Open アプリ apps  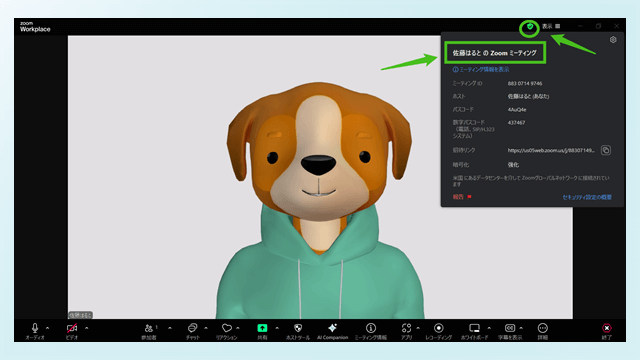[x=406, y=331]
